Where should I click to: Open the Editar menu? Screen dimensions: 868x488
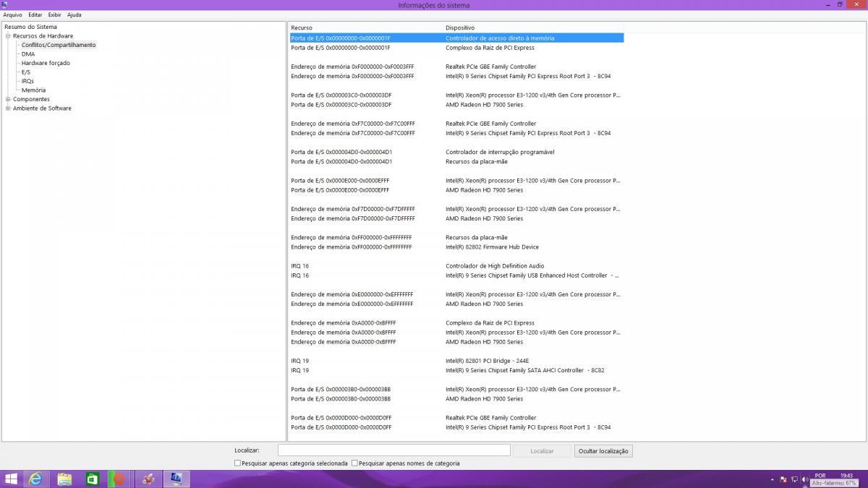[x=35, y=14]
